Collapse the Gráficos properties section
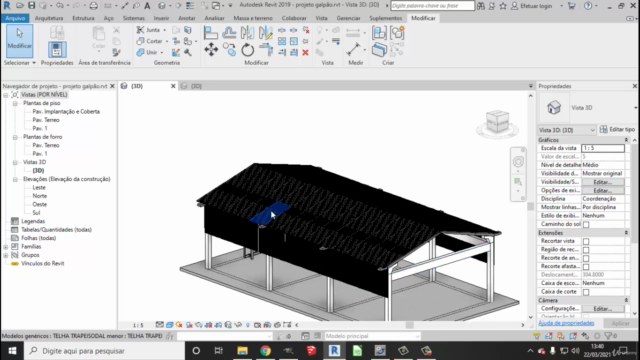The image size is (640, 360). pyautogui.click(x=626, y=140)
